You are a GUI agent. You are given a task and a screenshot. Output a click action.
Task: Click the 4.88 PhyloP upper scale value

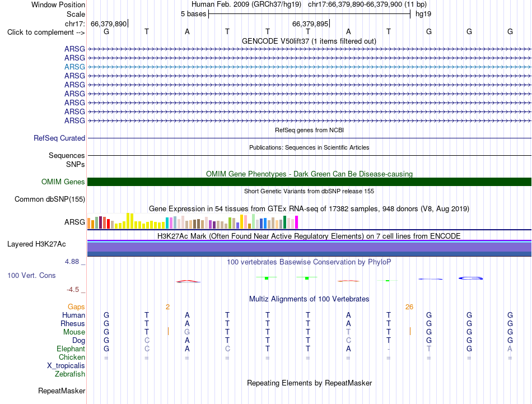(72, 262)
